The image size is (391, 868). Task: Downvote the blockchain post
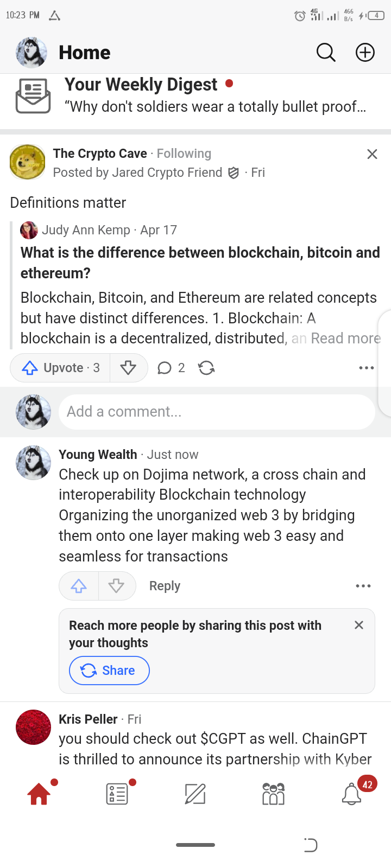click(128, 368)
